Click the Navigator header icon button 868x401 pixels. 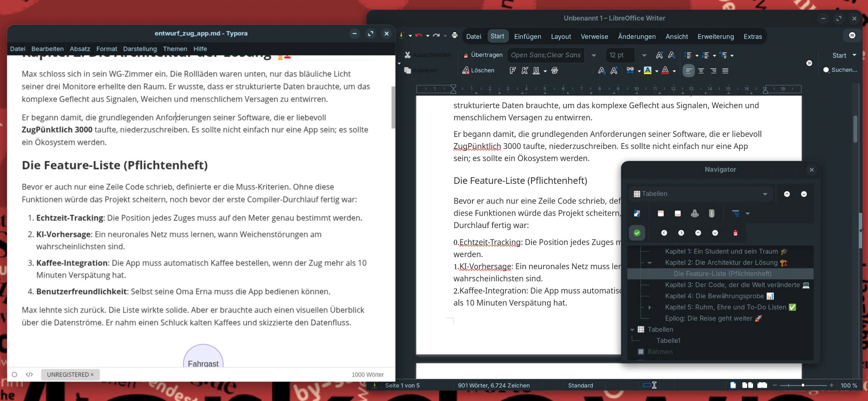point(660,213)
